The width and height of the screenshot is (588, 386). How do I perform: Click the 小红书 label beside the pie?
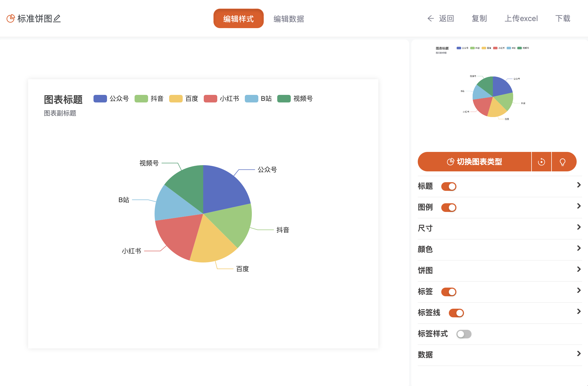[131, 251]
